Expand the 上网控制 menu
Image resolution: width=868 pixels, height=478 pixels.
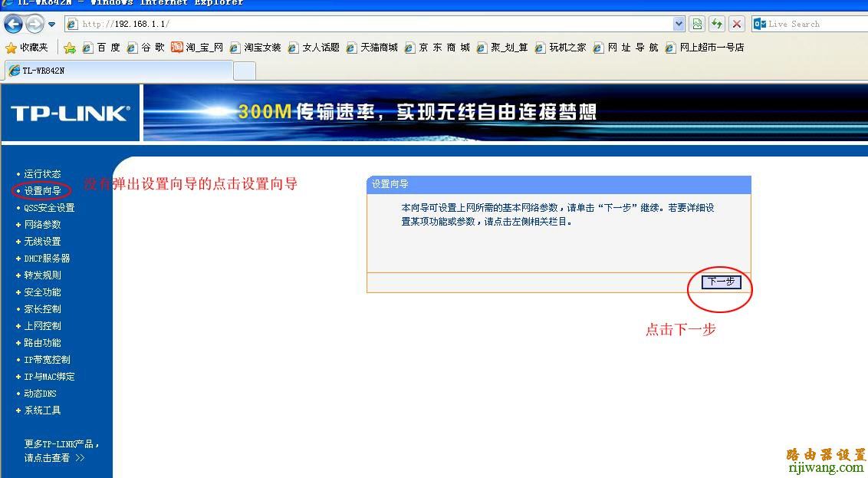point(42,325)
